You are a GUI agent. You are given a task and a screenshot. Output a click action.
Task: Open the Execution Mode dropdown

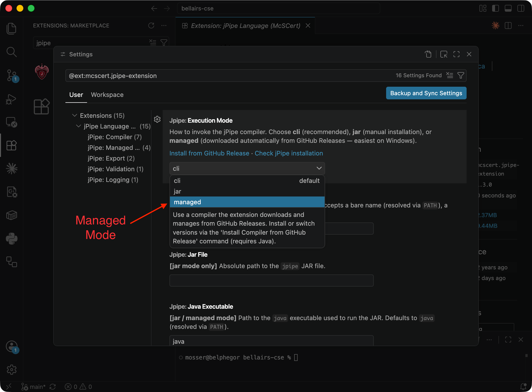(x=247, y=168)
